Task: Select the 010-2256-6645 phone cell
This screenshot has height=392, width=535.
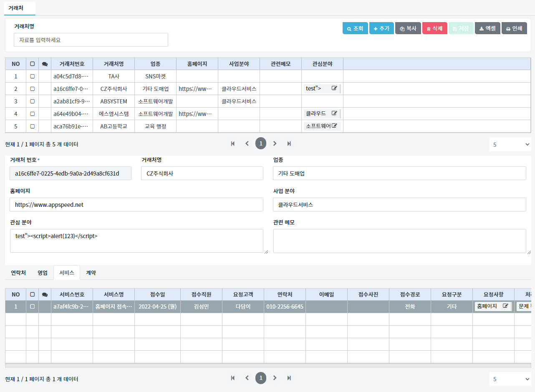Action: pos(285,307)
